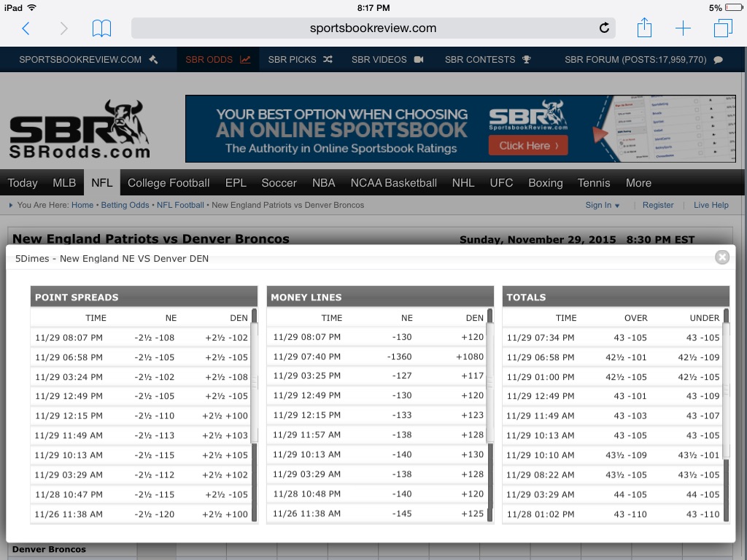Select point spread row 11/28 10:47 PM
This screenshot has width=747, height=560.
click(141, 494)
